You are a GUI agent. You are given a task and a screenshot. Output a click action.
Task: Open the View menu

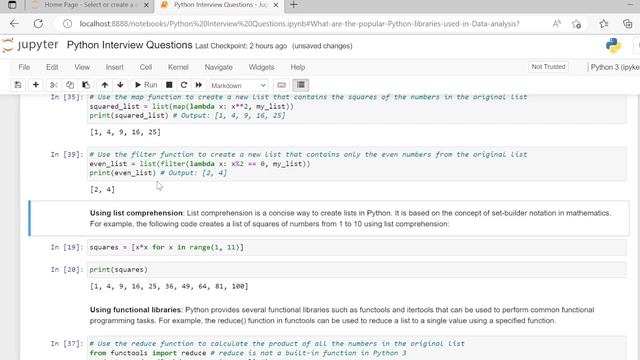(x=82, y=67)
